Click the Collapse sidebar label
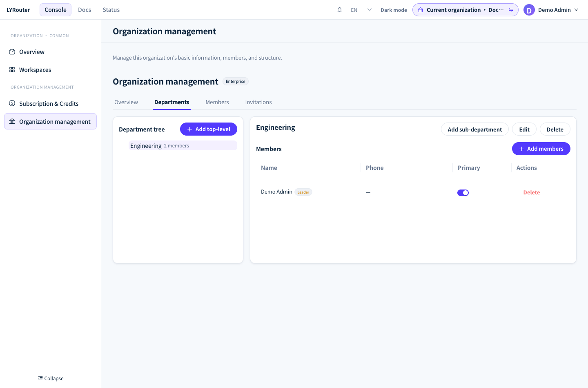 pos(54,379)
